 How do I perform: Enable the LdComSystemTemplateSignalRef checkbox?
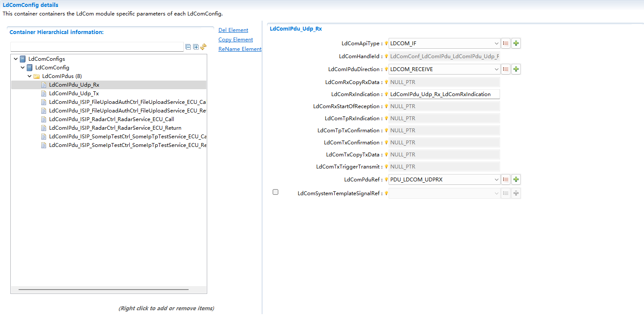pos(275,192)
